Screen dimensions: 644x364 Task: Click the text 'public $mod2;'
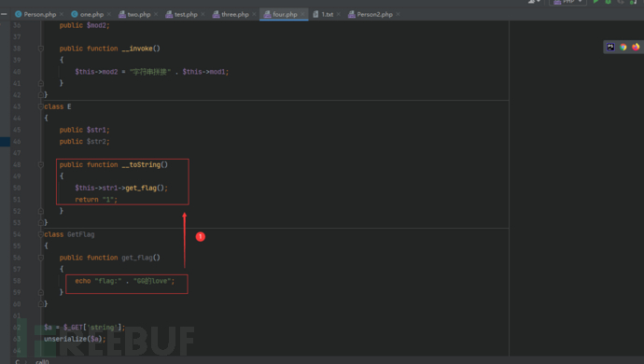coord(84,25)
